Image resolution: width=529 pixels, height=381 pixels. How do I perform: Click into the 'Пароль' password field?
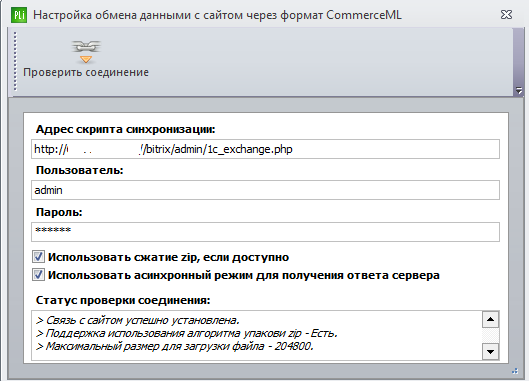click(265, 232)
